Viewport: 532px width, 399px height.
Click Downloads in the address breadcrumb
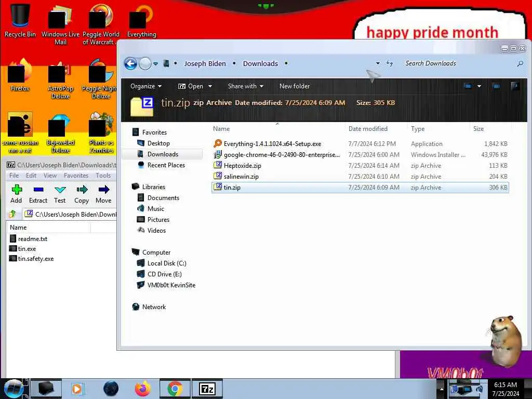click(260, 63)
